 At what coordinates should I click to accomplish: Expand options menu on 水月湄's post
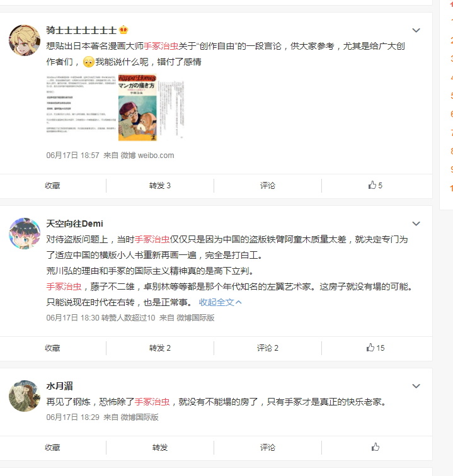coord(416,386)
